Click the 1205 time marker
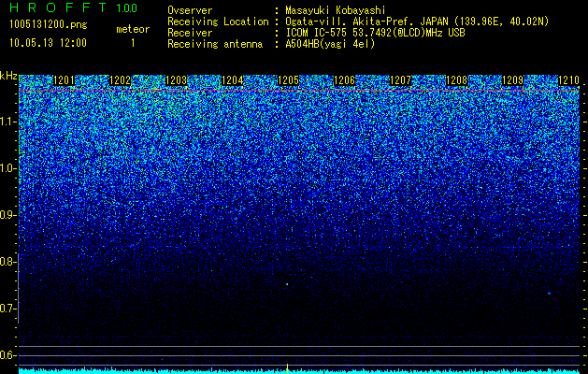 (x=288, y=80)
